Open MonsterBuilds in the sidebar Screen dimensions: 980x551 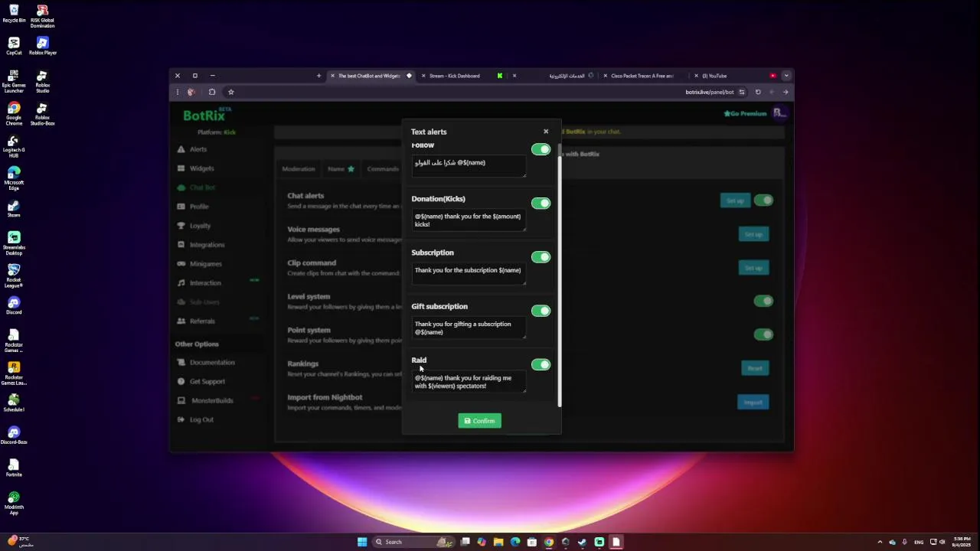pos(205,400)
